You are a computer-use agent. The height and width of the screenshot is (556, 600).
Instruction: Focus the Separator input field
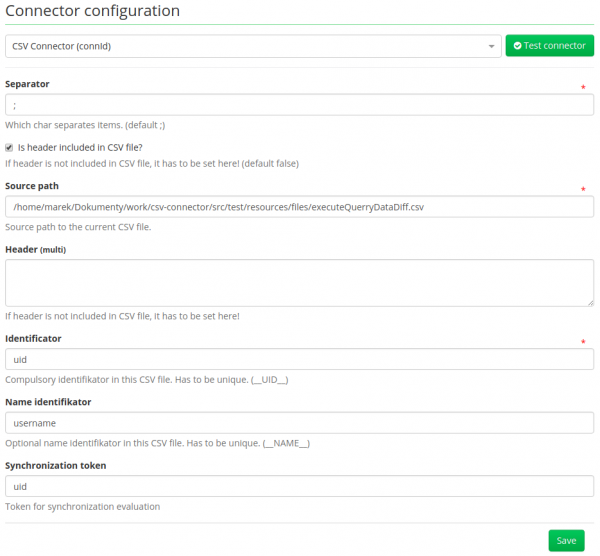pos(300,105)
